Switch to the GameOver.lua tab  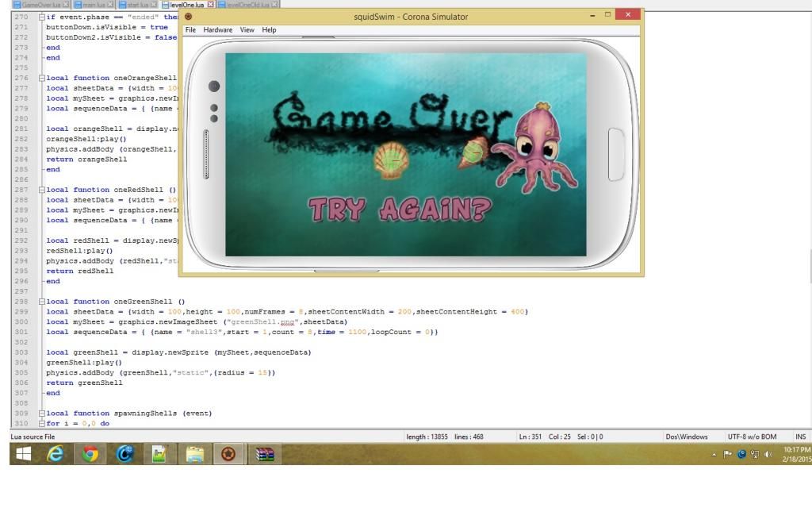coord(40,5)
